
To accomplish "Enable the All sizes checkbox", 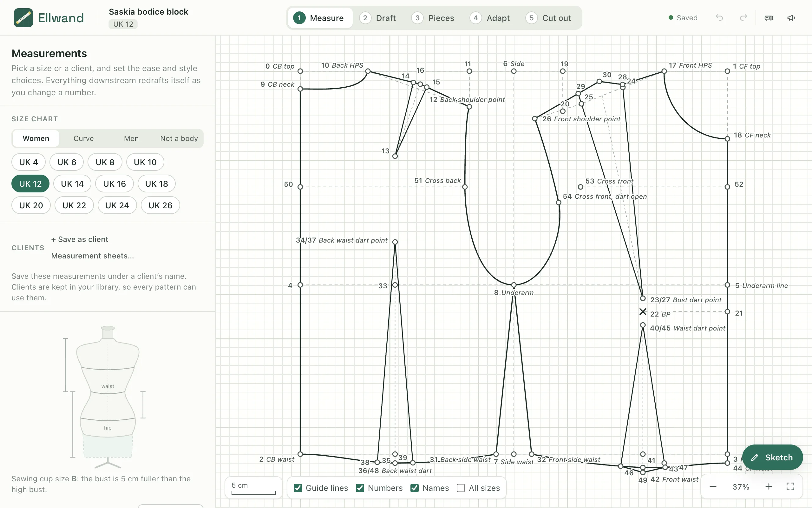I will click(461, 488).
